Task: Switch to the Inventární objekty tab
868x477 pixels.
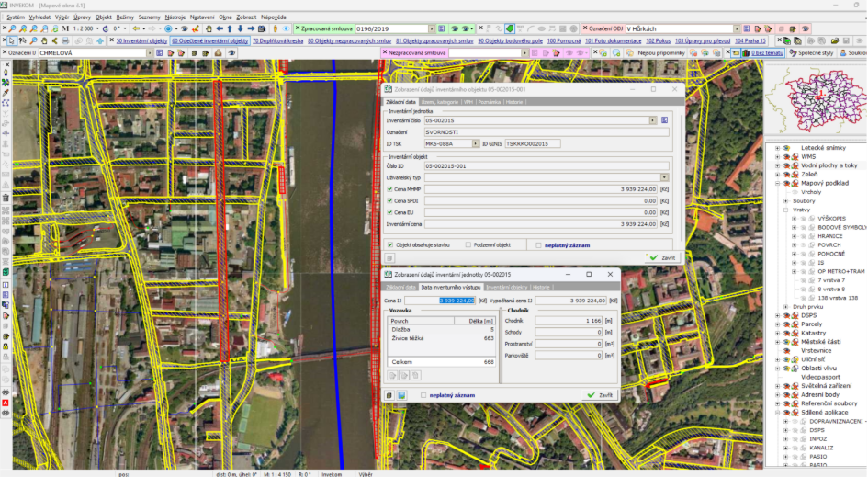Action: pyautogui.click(x=506, y=287)
